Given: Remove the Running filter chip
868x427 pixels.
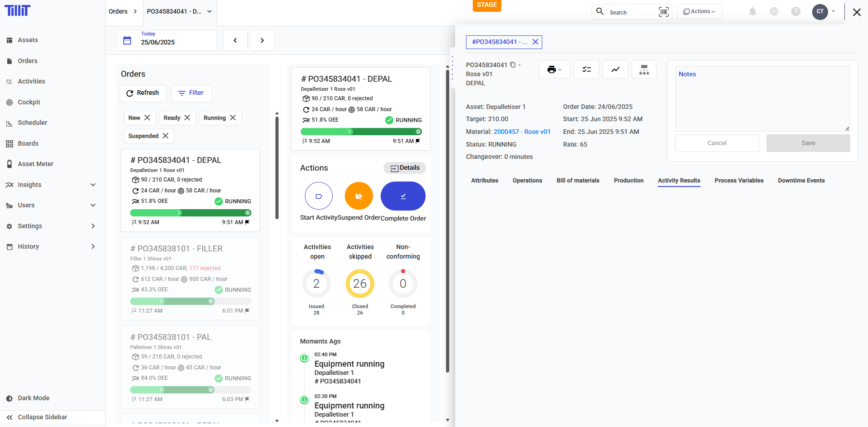Looking at the screenshot, I should pyautogui.click(x=233, y=118).
